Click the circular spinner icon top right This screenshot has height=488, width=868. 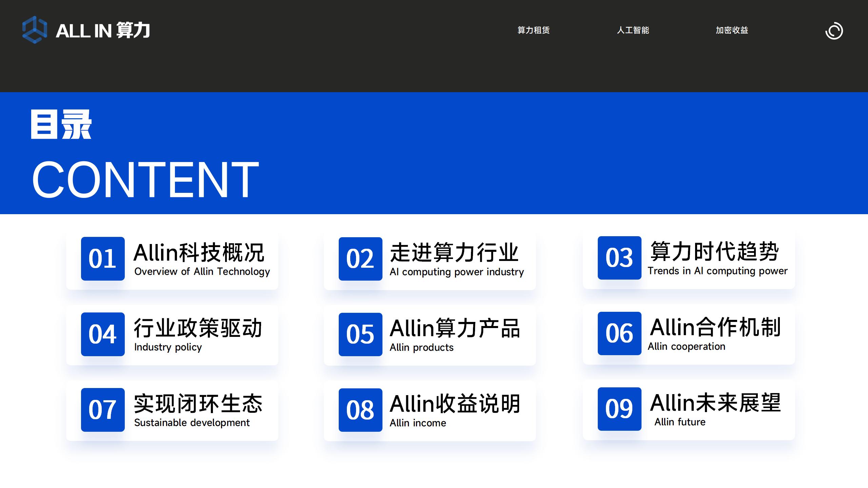[x=834, y=31]
